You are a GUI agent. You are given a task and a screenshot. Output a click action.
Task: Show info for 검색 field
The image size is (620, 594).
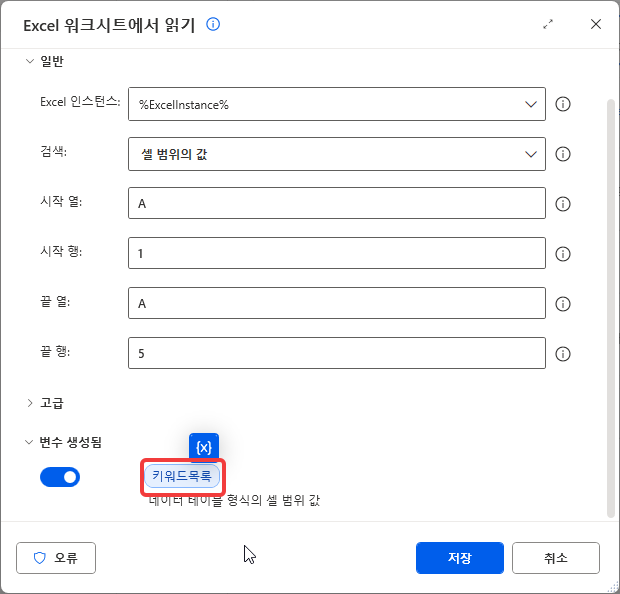pyautogui.click(x=563, y=154)
